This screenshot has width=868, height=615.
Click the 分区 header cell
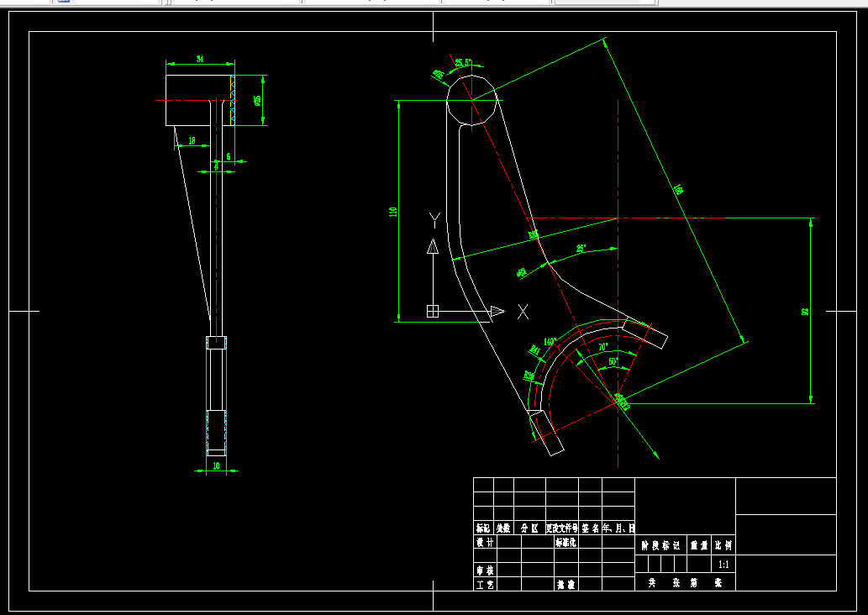[x=529, y=528]
